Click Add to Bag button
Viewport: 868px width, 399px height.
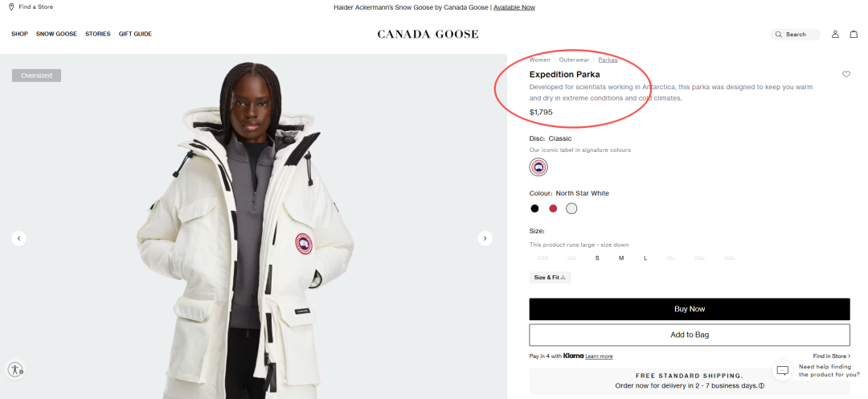pos(689,335)
